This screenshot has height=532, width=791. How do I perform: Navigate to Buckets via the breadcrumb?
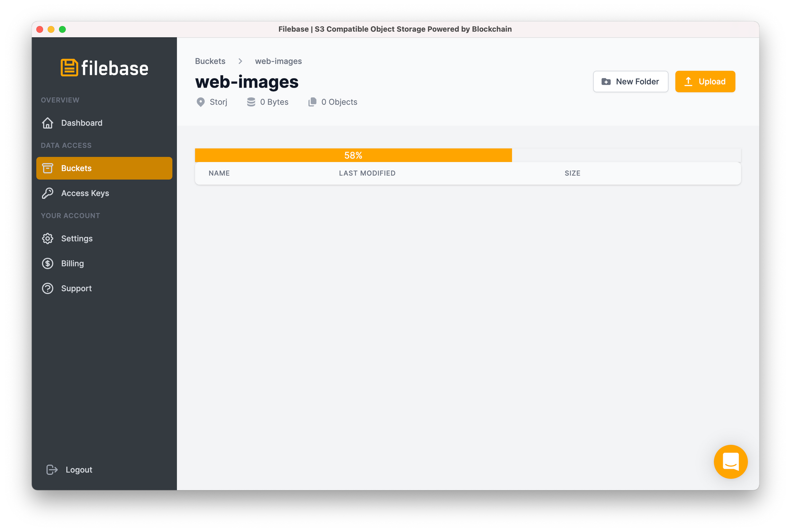(210, 61)
